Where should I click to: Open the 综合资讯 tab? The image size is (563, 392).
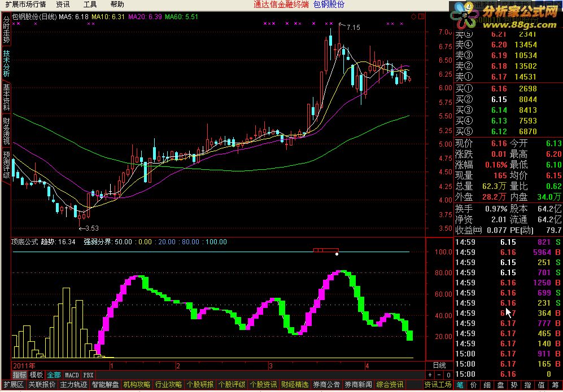point(390,385)
